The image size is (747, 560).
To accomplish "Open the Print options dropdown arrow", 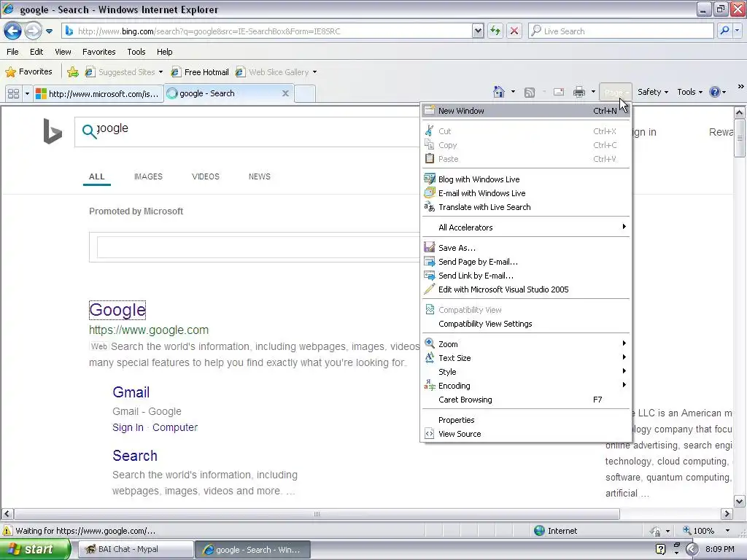I will [x=593, y=92].
